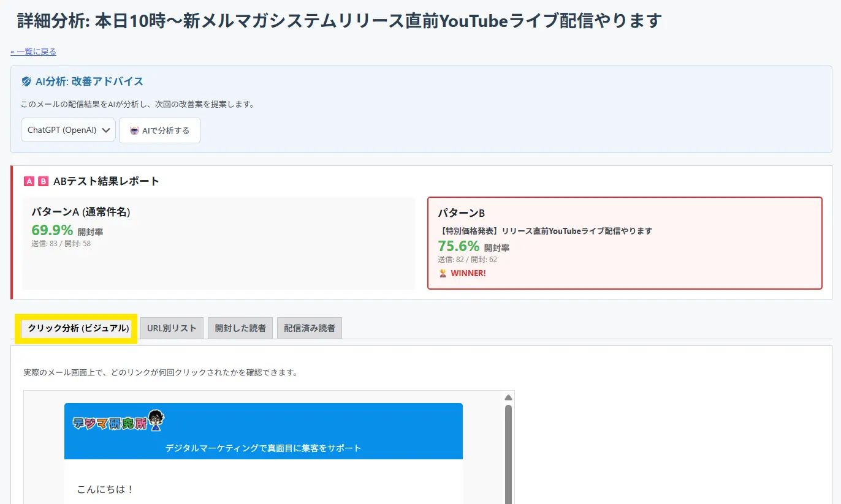The height and width of the screenshot is (504, 841).
Task: Click the shield icon beside AI分析 heading
Action: point(26,81)
